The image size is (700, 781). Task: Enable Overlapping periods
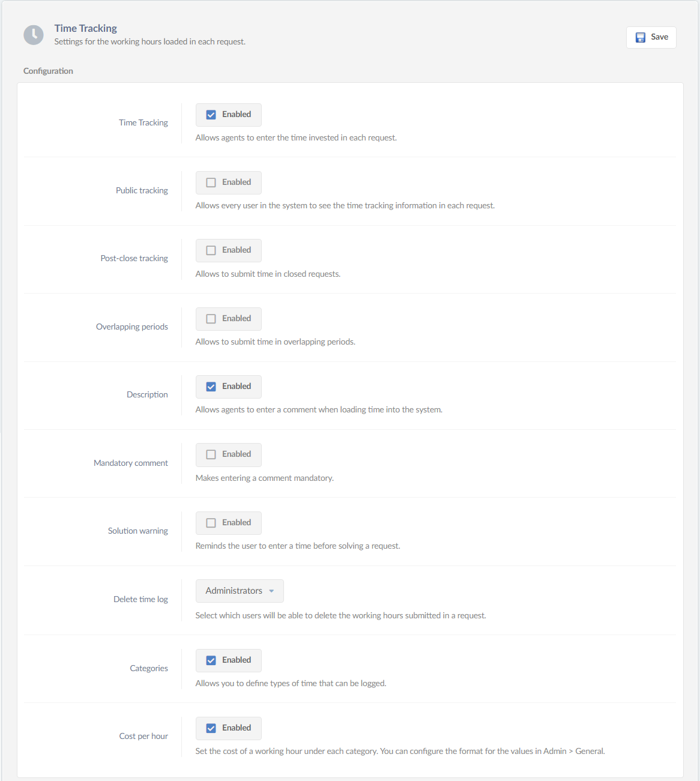(x=211, y=318)
